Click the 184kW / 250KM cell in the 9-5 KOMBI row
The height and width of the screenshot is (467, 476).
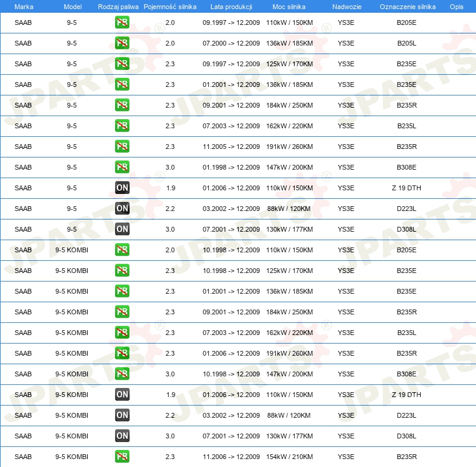pos(289,312)
